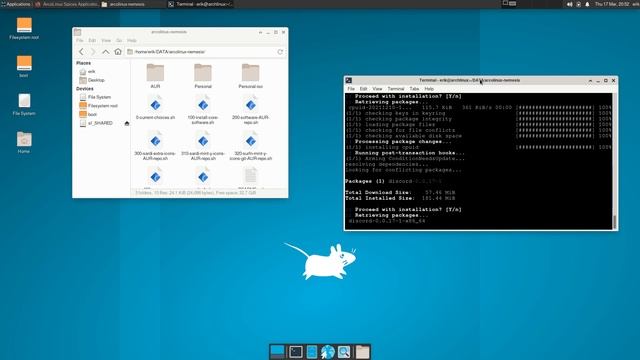Click the workspace switcher in top panel
The width and height of the screenshot is (640, 360).
509,4
